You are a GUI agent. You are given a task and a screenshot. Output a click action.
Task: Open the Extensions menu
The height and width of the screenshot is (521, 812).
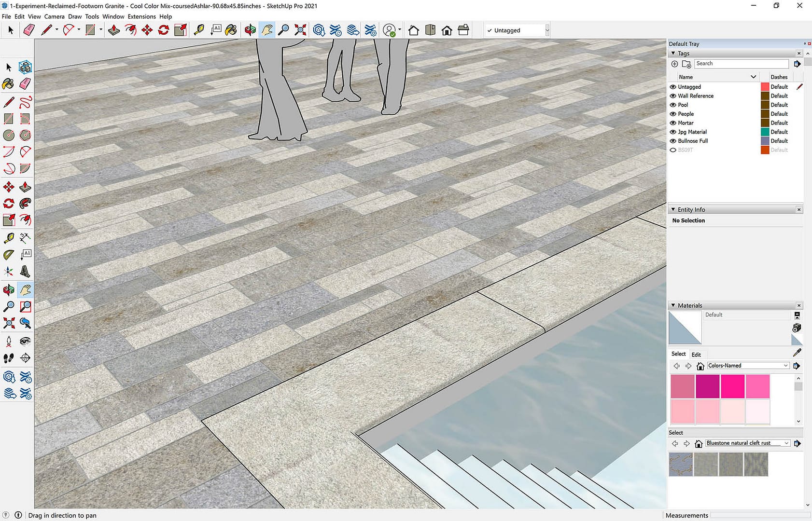(x=141, y=16)
